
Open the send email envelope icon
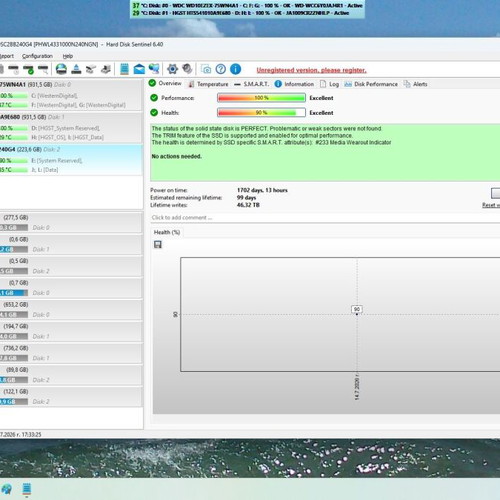[x=139, y=69]
